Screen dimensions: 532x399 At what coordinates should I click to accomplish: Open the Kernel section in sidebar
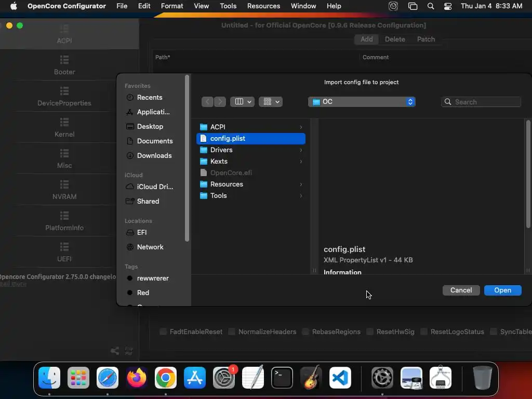point(64,128)
